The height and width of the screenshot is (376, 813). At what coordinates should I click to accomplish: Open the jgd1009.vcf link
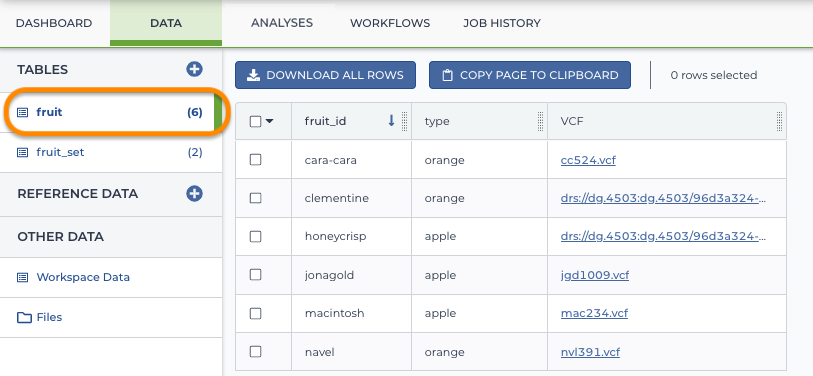click(x=595, y=275)
